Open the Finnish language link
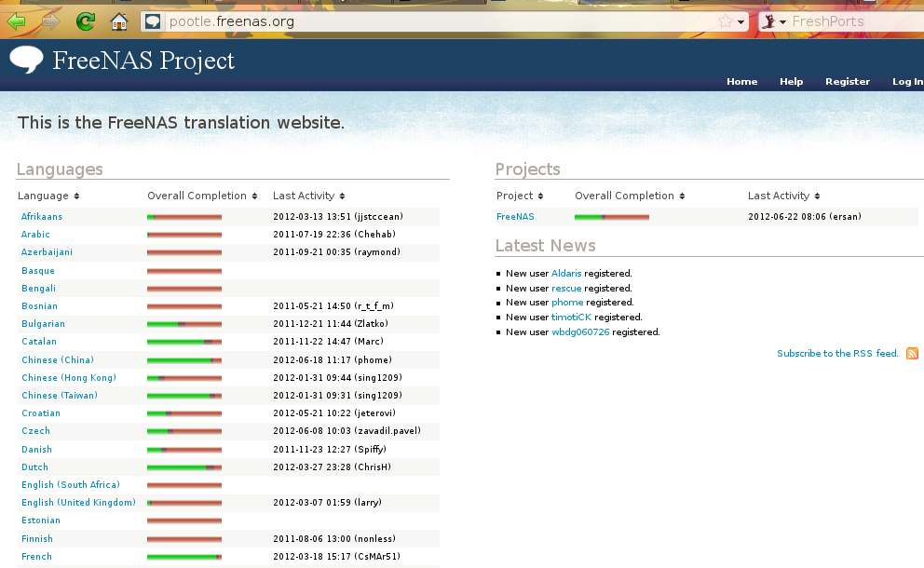Image resolution: width=924 pixels, height=568 pixels. tap(37, 538)
